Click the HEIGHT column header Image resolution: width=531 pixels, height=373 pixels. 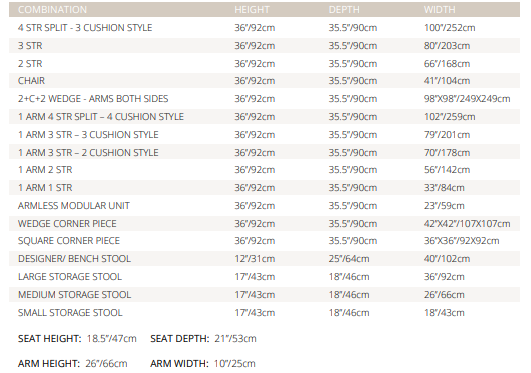pos(252,9)
